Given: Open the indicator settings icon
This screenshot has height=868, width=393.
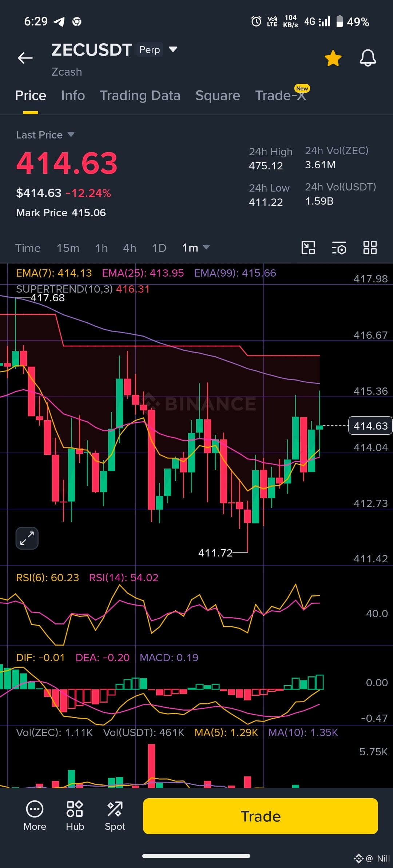Looking at the screenshot, I should (x=339, y=248).
